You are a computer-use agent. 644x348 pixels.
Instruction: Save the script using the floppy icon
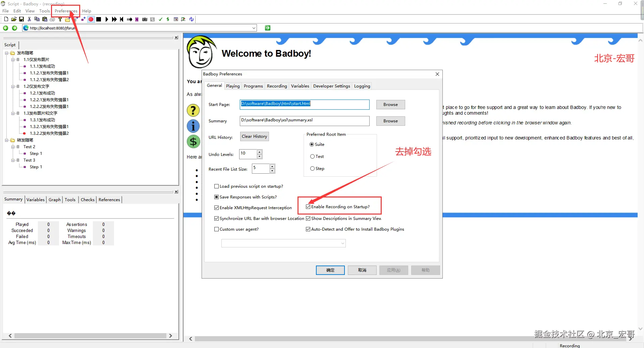click(x=21, y=19)
